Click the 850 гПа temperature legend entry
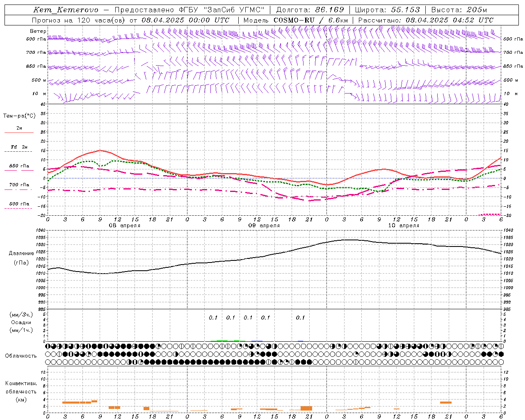Viewport: 525px width, 420px height. [19, 166]
